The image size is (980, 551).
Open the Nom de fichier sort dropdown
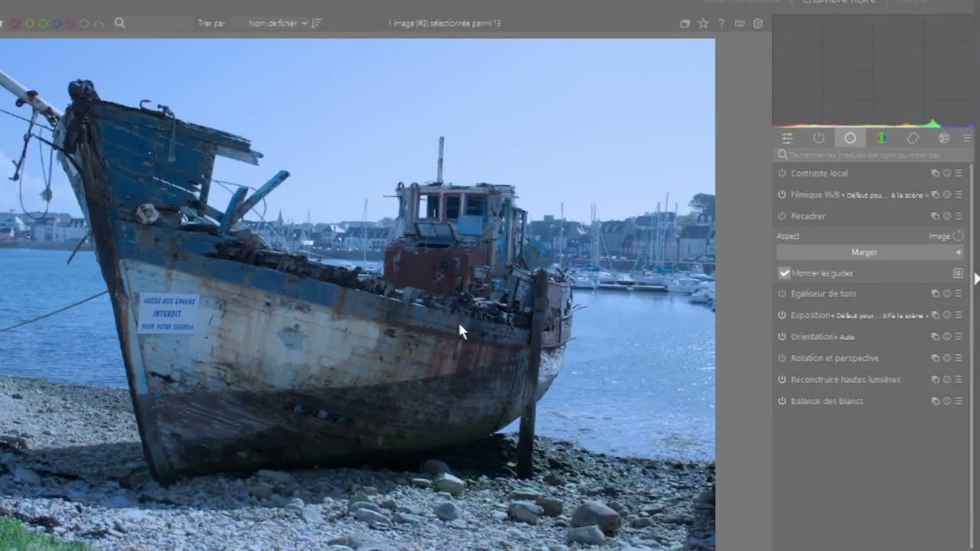[x=278, y=24]
